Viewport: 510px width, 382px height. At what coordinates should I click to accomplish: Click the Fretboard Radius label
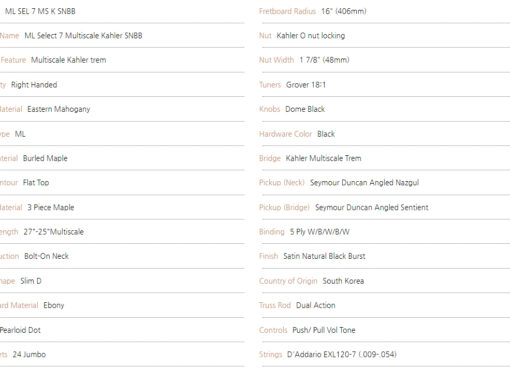click(x=287, y=11)
